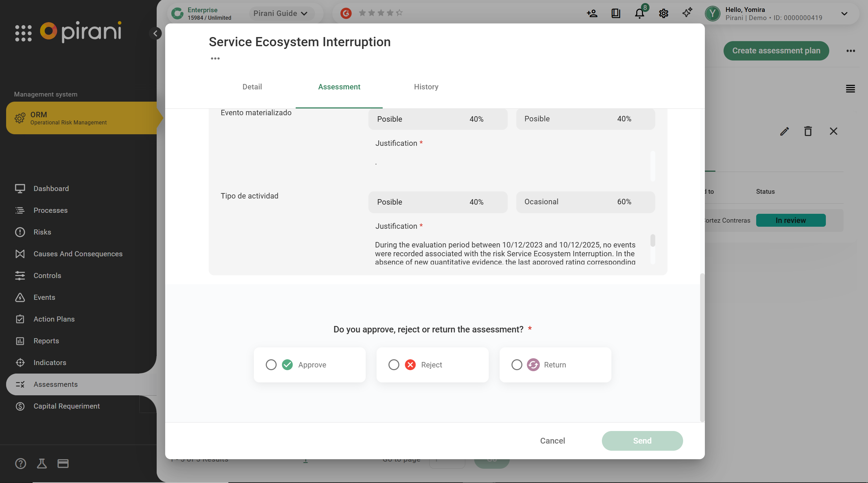Click the Send button
Viewport: 868px width, 483px height.
tap(642, 441)
